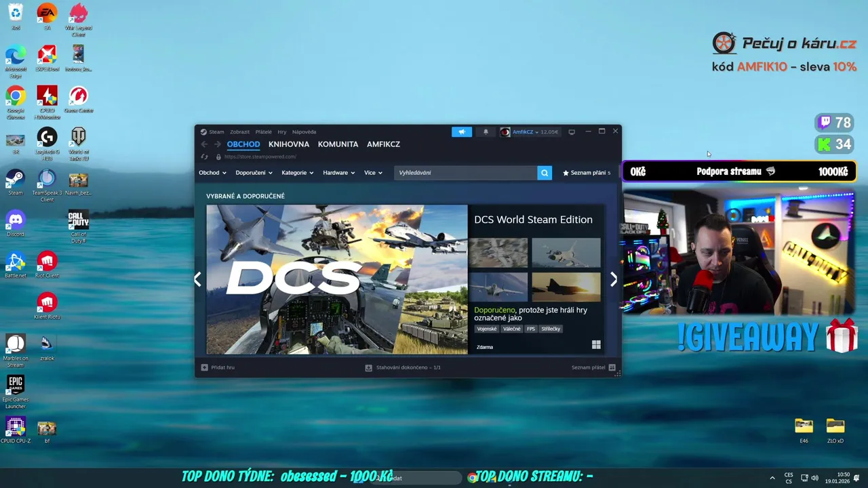The width and height of the screenshot is (868, 488).
Task: Expand the Více dropdown
Action: [x=373, y=173]
